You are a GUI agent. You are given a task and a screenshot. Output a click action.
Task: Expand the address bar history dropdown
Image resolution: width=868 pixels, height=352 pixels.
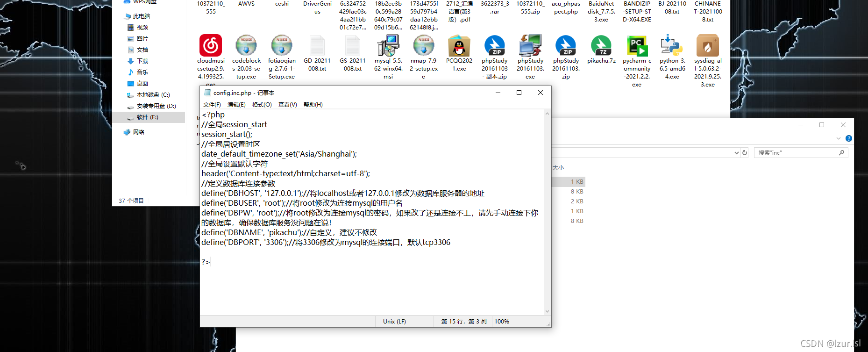coord(736,152)
